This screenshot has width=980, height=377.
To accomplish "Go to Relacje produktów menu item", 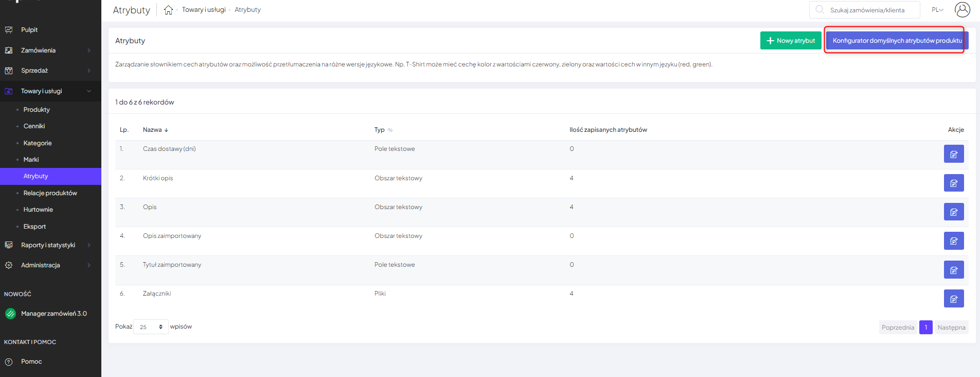I will (50, 193).
